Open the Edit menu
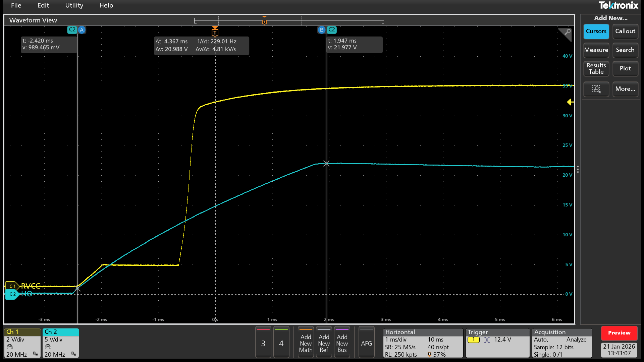The image size is (644, 362). (43, 5)
